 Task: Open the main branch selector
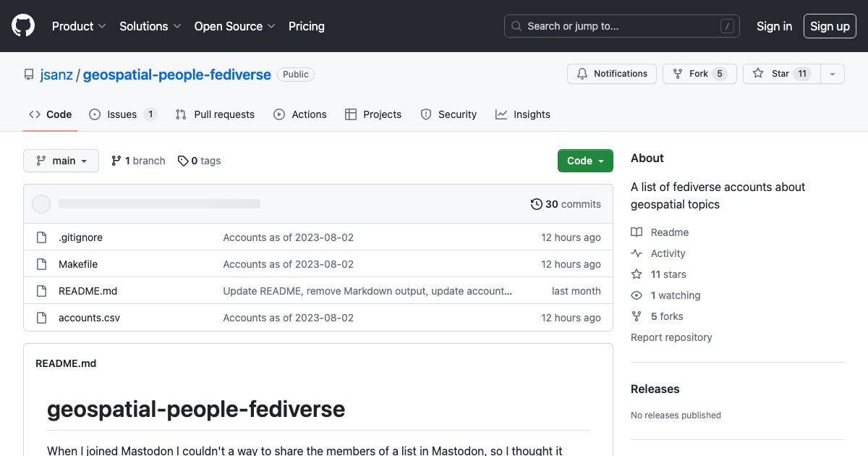point(61,160)
